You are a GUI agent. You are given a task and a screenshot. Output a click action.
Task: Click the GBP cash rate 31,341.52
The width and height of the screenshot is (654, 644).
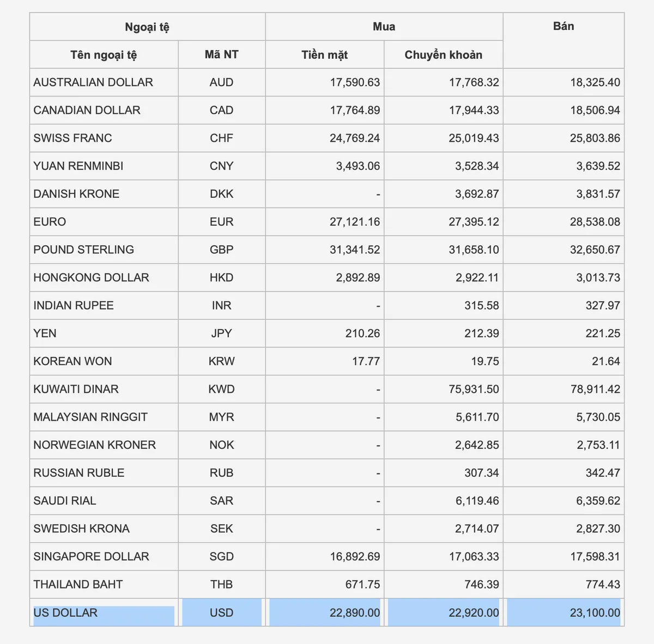coord(354,250)
